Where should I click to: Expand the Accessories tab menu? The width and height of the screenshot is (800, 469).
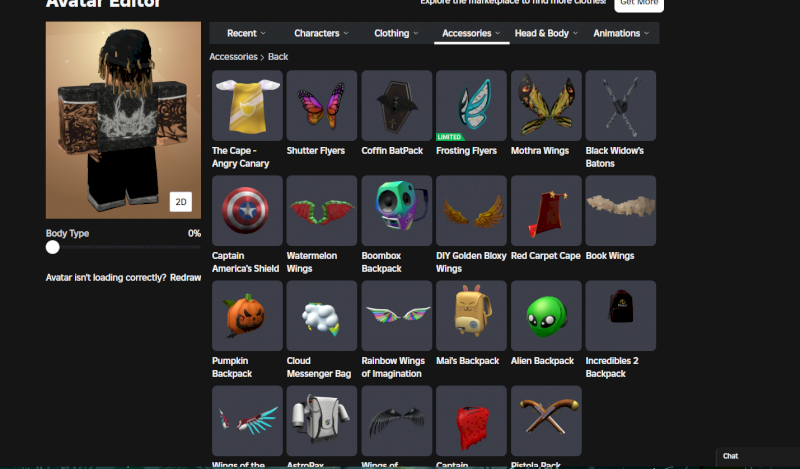pos(471,33)
